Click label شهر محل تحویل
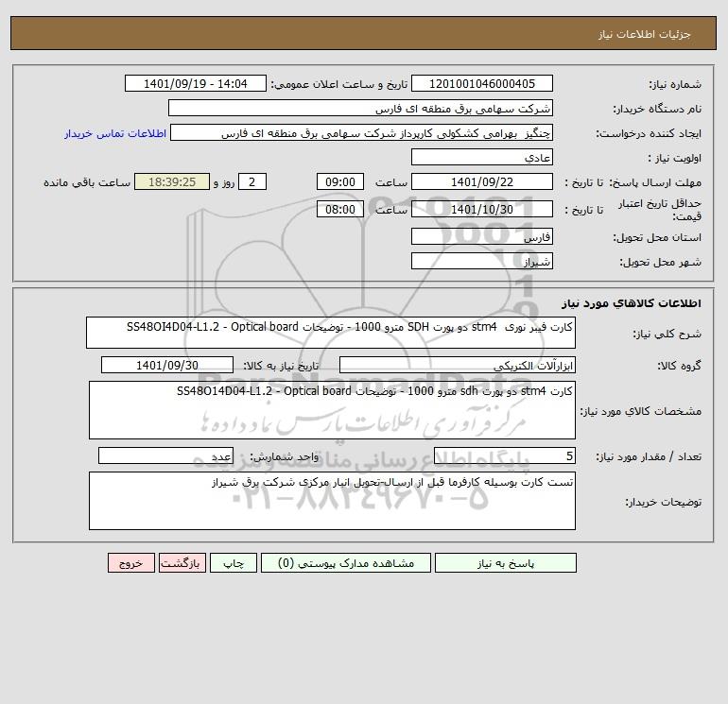The width and height of the screenshot is (728, 704). pyautogui.click(x=661, y=262)
